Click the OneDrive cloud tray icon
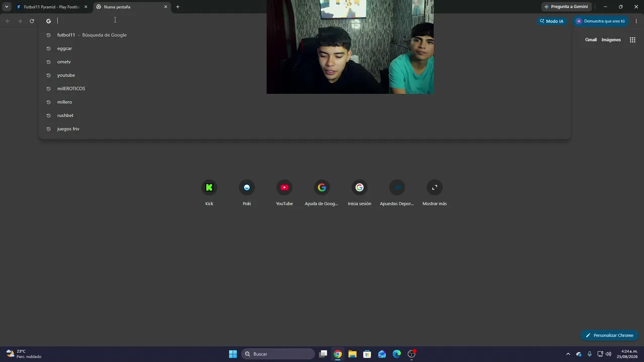This screenshot has height=362, width=644. [579, 354]
